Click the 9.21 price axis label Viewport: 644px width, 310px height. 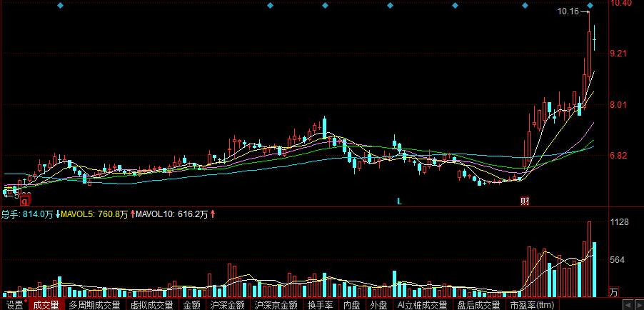tap(618, 54)
